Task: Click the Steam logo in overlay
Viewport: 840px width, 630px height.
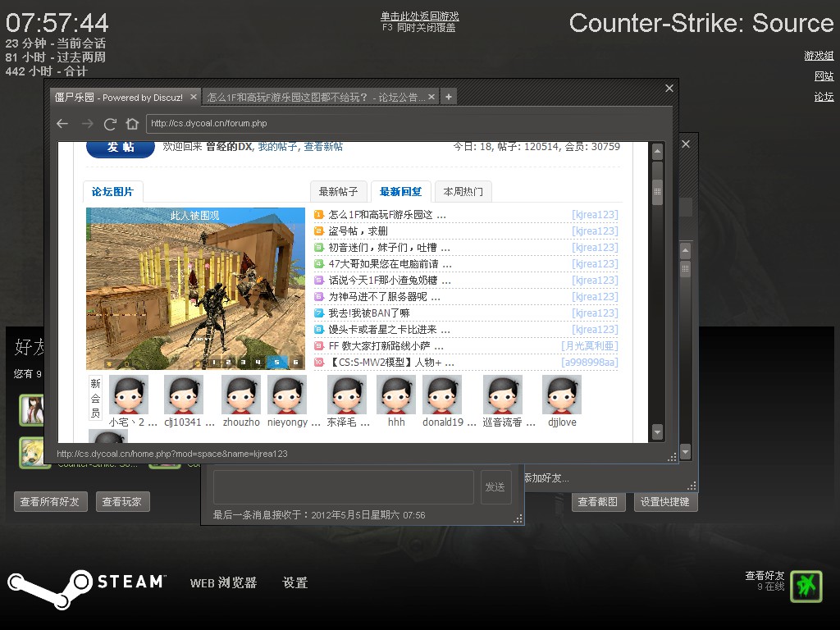Action: click(87, 588)
